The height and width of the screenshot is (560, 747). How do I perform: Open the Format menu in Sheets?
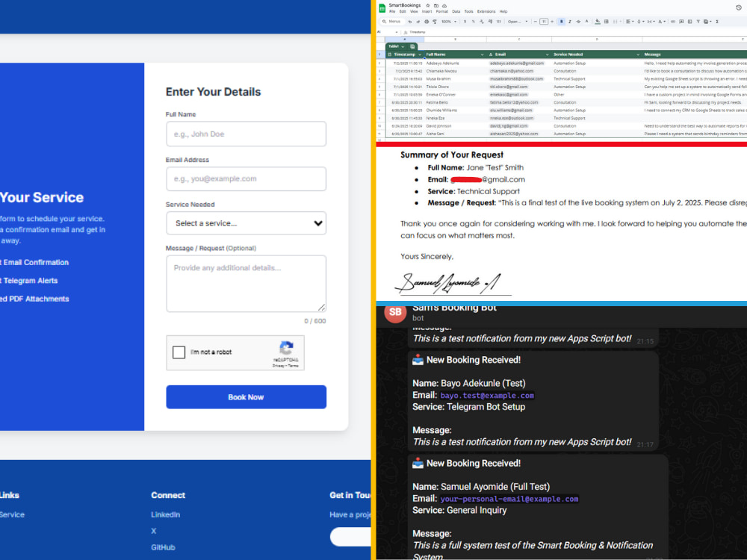(442, 11)
